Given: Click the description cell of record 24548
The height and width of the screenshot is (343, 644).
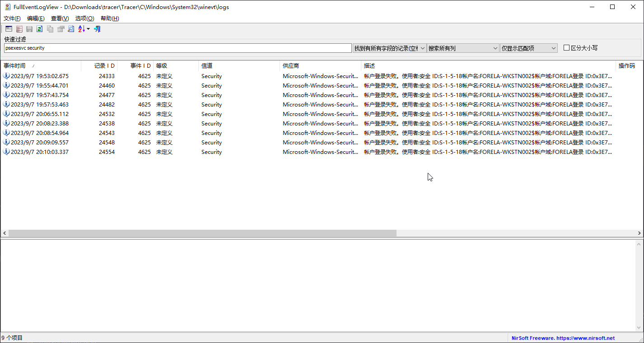Looking at the screenshot, I should click(x=488, y=142).
